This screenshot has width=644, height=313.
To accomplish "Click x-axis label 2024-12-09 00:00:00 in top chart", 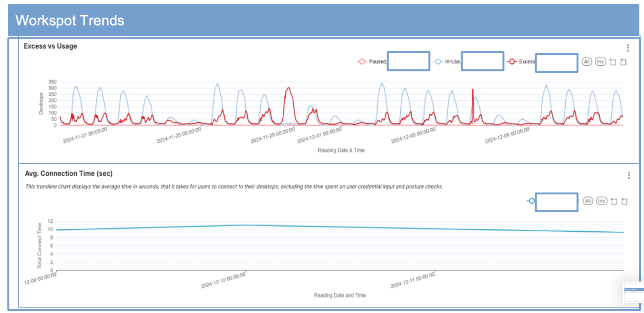I will 507,135.
